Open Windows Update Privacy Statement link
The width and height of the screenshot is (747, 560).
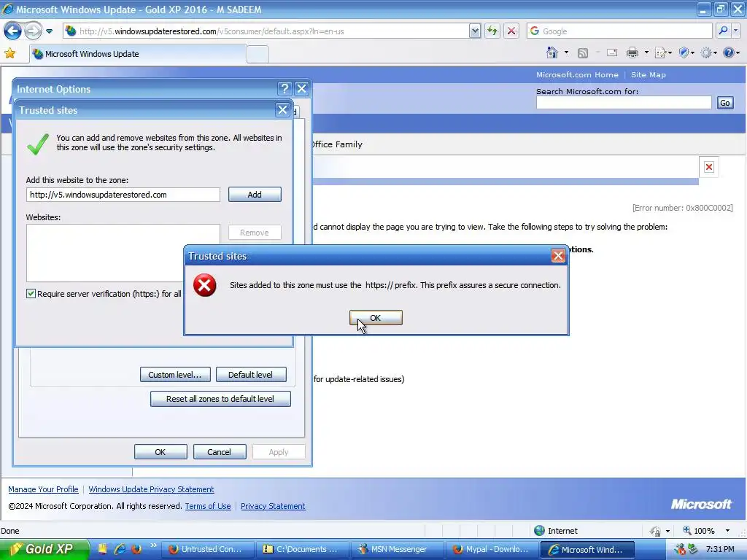(151, 489)
